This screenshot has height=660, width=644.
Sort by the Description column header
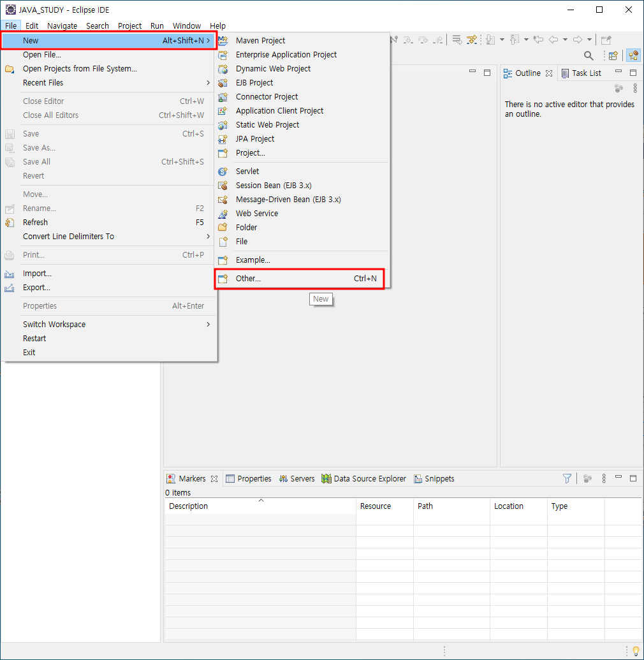[260, 506]
